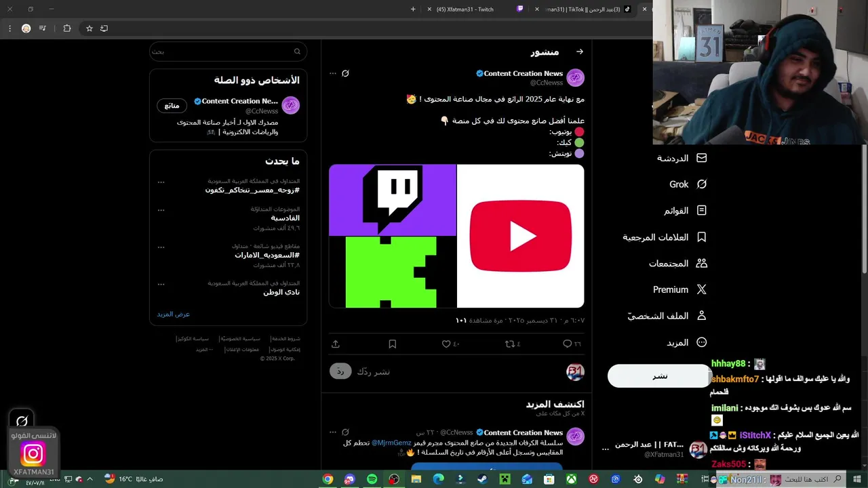Viewport: 868px width, 488px height.
Task: Open Profile (الملف الشخصي) in sidebar
Action: tap(667, 316)
